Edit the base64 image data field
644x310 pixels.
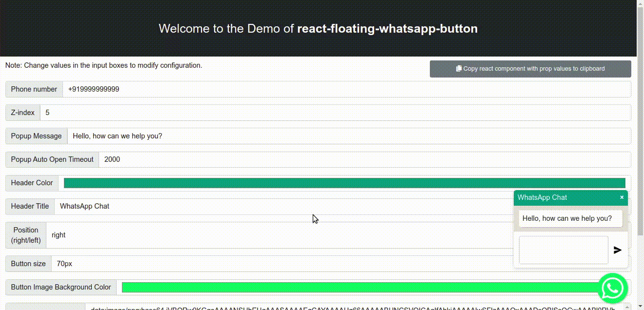point(358,307)
